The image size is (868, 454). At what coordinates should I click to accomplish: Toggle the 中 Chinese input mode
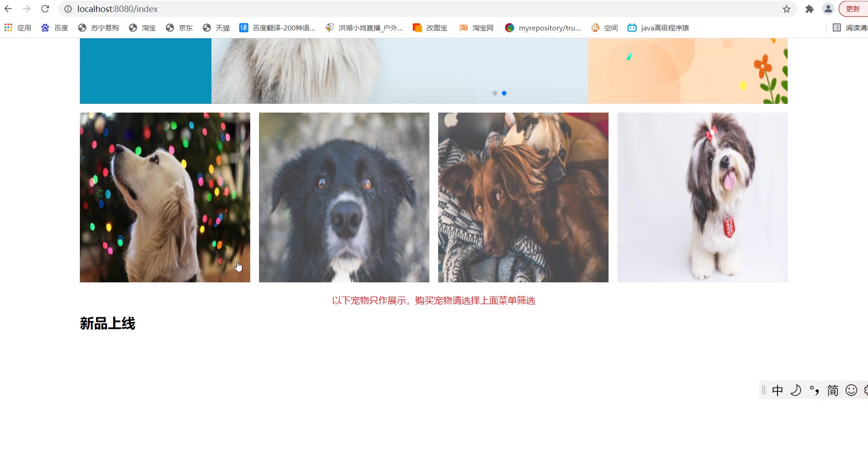[x=778, y=391]
